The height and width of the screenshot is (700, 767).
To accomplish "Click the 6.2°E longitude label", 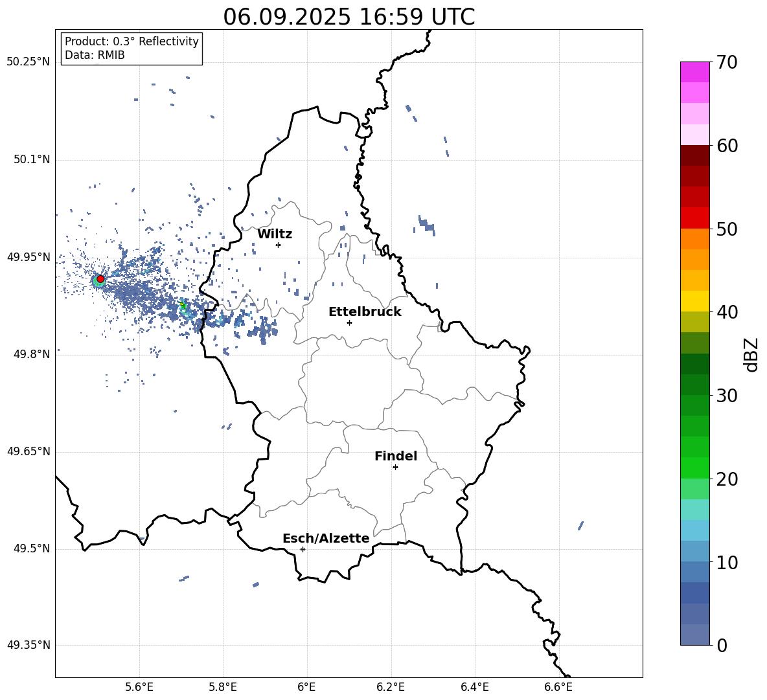I will pyautogui.click(x=391, y=687).
